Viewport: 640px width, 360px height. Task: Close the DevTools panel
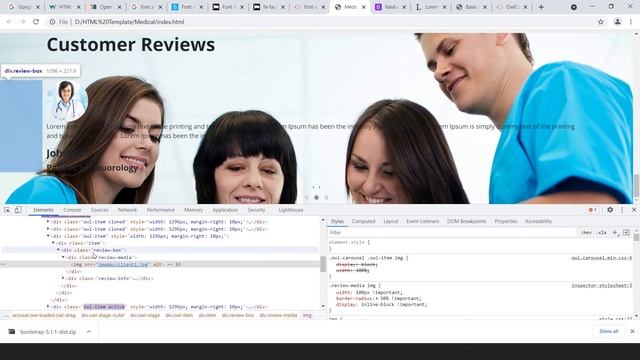pos(634,210)
